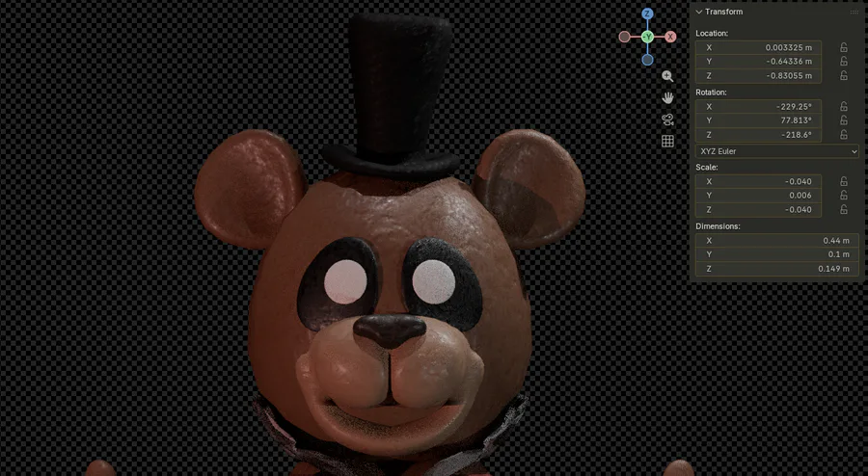The width and height of the screenshot is (868, 476).
Task: Click the Scale Z field -0.040
Action: pos(758,209)
